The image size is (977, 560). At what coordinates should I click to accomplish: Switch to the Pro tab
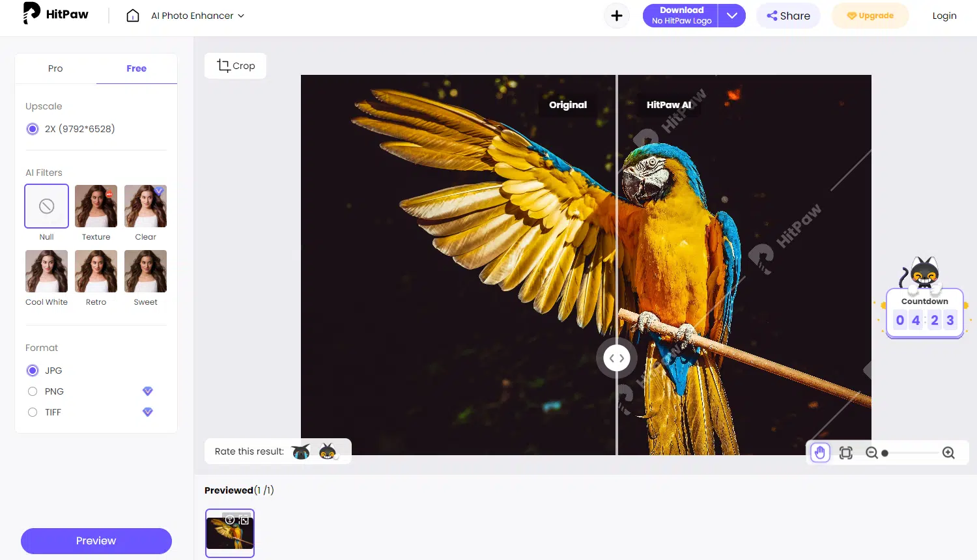click(x=55, y=68)
